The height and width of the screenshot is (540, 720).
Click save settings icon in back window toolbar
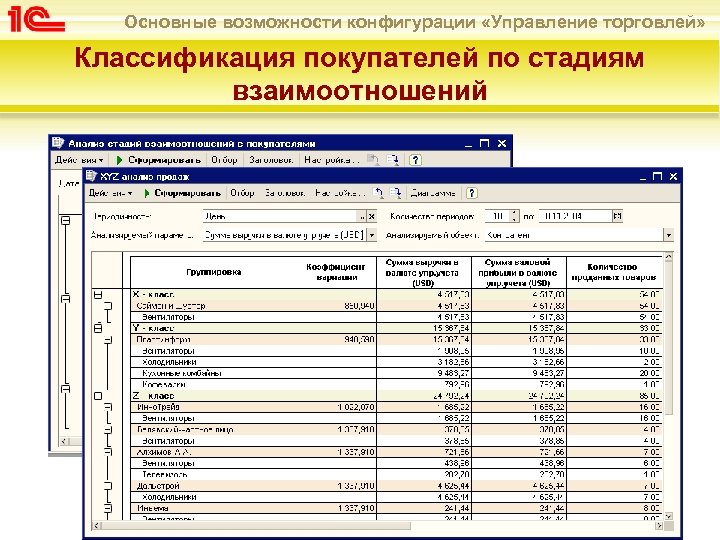393,160
